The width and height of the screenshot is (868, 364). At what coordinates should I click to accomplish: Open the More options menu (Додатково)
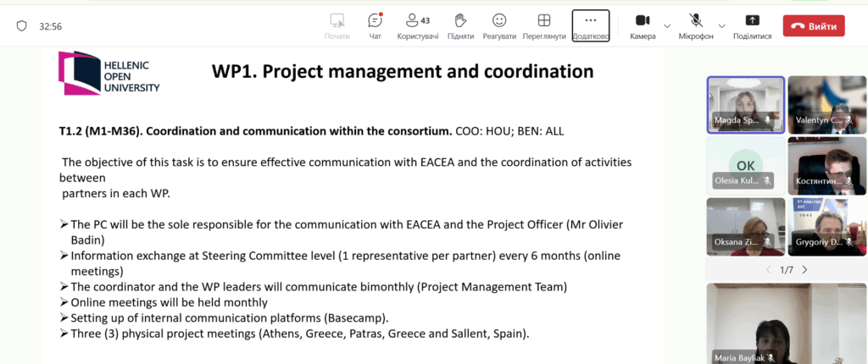point(591,25)
